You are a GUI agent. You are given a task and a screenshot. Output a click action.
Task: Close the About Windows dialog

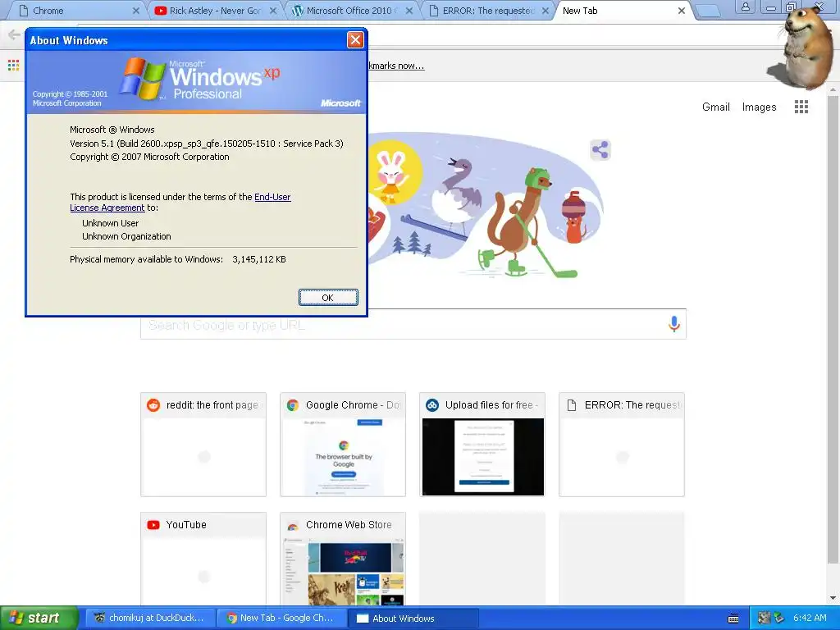pos(355,39)
